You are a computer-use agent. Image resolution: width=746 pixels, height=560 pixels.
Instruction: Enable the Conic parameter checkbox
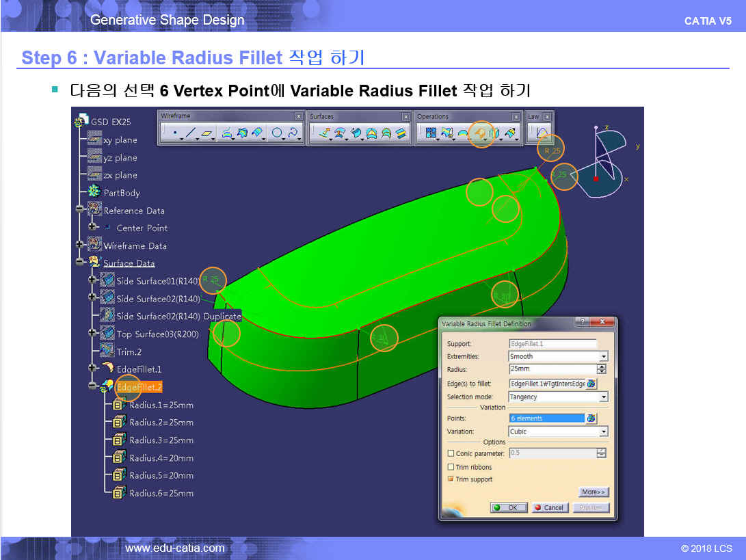pyautogui.click(x=451, y=453)
